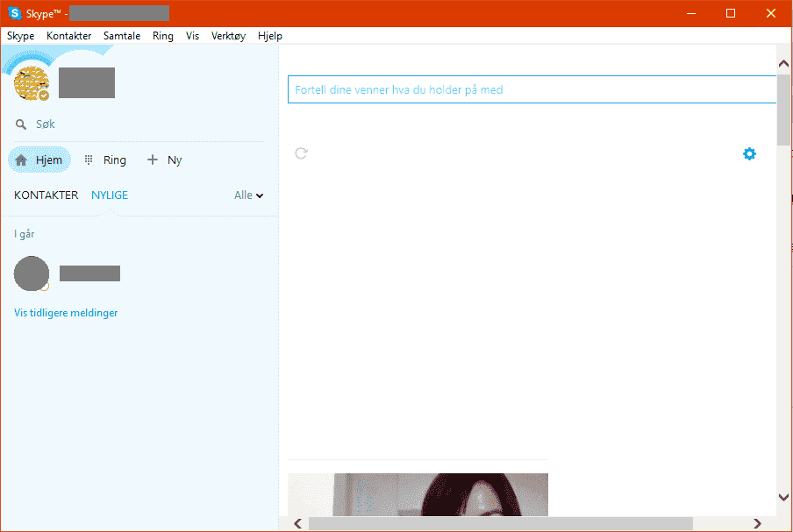Switch to the KONTAKTER tab
The width and height of the screenshot is (793, 532).
tap(46, 195)
